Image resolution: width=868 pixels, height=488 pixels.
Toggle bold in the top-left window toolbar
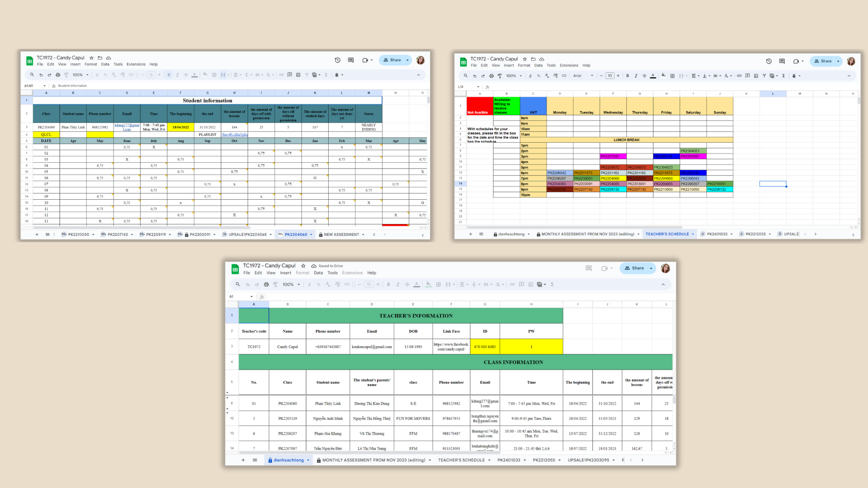pos(169,75)
